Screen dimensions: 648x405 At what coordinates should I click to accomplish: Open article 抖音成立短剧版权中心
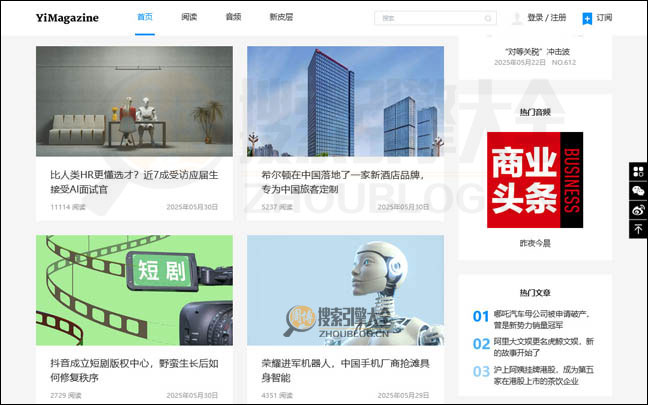tap(134, 371)
